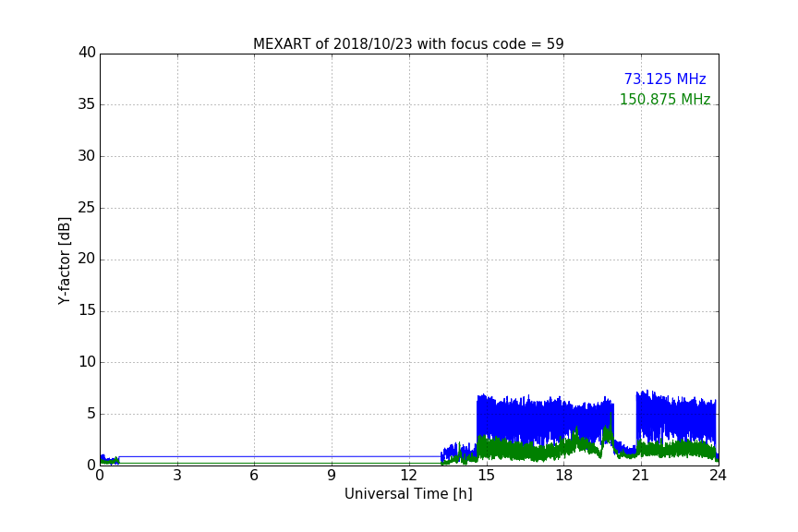The image size is (798, 532).
Task: Click the x-axis tick label 12
Action: (409, 476)
